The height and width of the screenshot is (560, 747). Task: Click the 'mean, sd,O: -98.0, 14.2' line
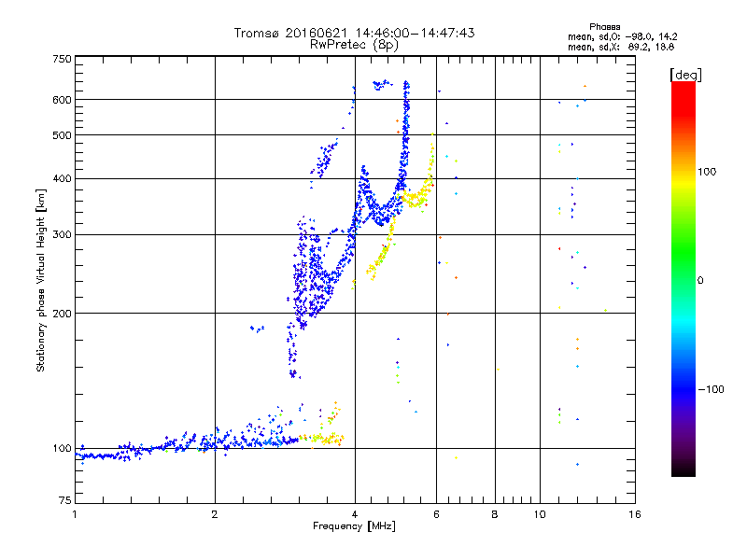pyautogui.click(x=623, y=36)
